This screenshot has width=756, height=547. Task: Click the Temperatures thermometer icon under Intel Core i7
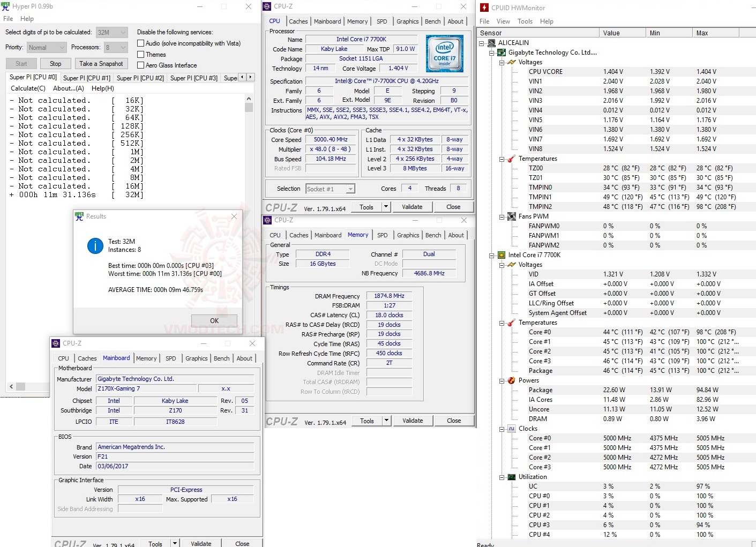pyautogui.click(x=511, y=322)
